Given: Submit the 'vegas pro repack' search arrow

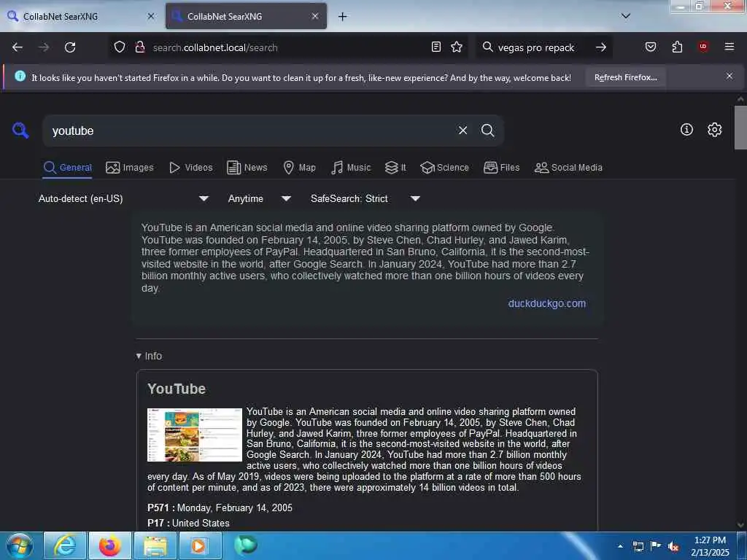Looking at the screenshot, I should point(601,47).
